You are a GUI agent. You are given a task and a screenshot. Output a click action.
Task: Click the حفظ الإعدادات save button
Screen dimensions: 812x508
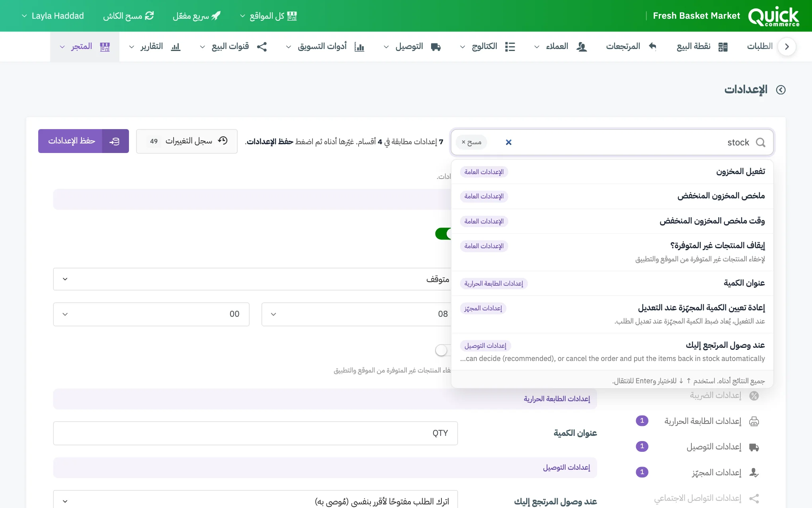pos(84,141)
